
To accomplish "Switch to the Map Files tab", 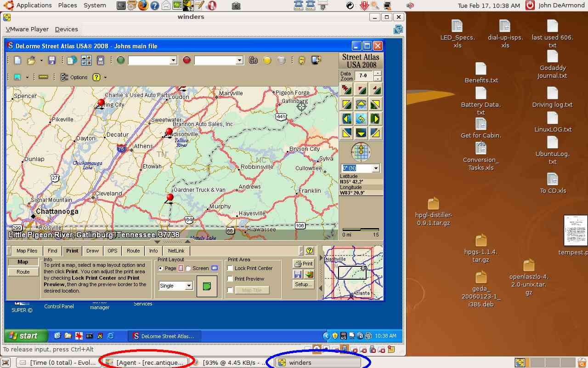I will tap(27, 251).
